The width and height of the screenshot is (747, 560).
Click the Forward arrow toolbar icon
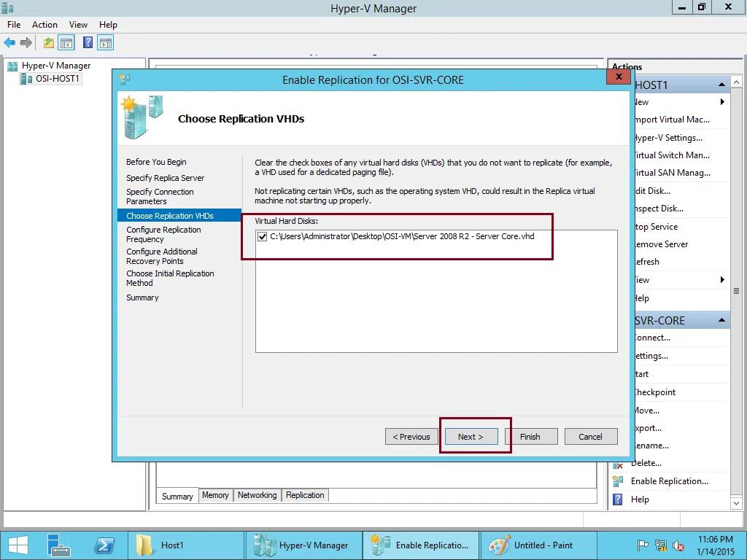[26, 43]
